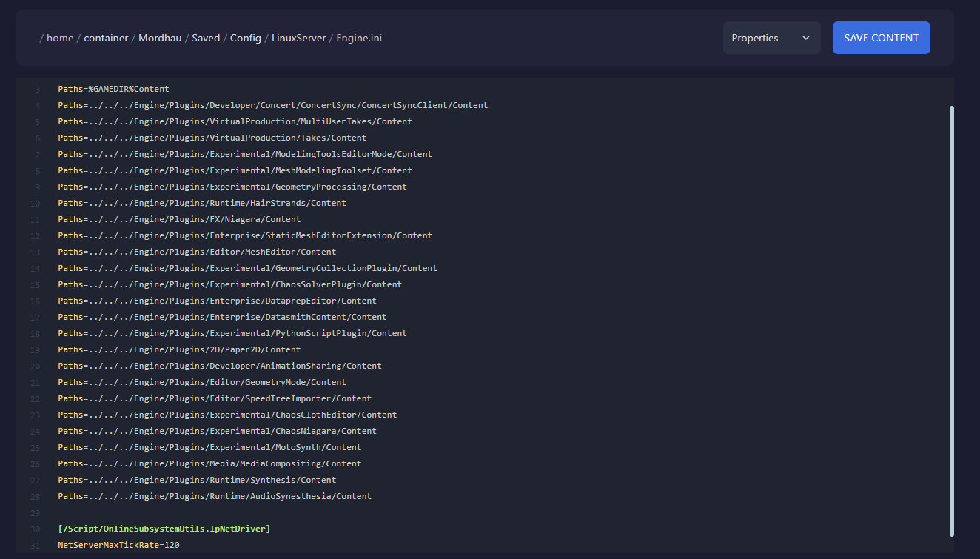
Task: Navigate to the LinuxServer breadcrumb folder
Action: click(298, 38)
